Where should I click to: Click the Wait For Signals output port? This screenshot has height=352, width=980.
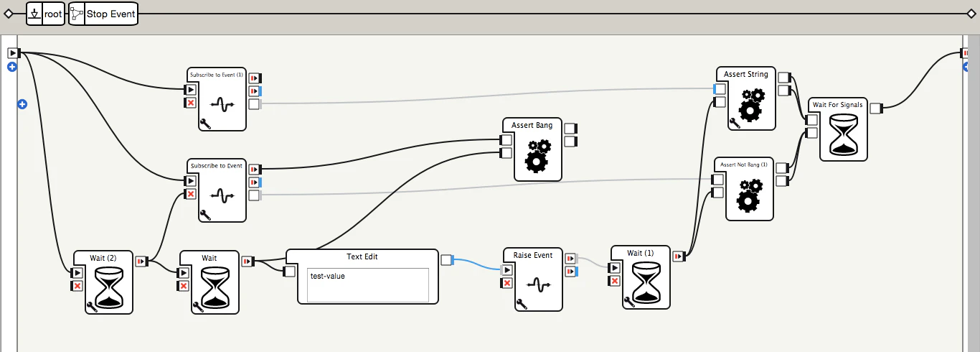[876, 108]
